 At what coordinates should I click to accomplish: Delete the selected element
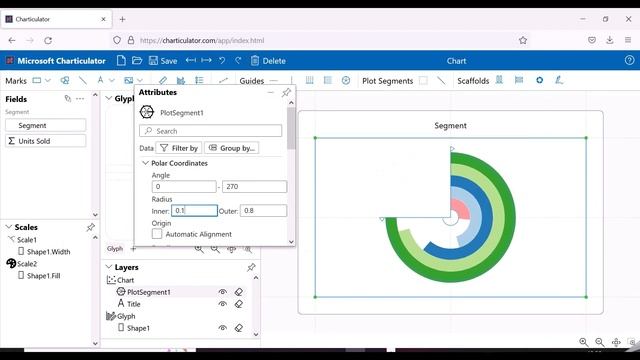pyautogui.click(x=268, y=61)
